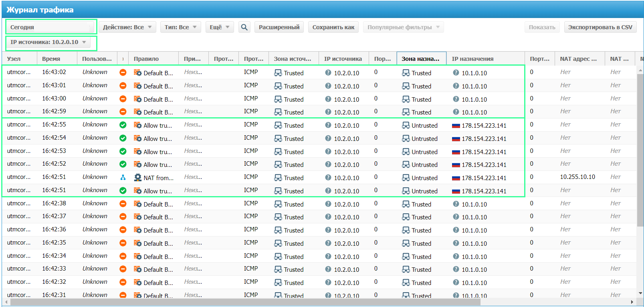
Task: Click the NAT from rule icon
Action: [138, 177]
